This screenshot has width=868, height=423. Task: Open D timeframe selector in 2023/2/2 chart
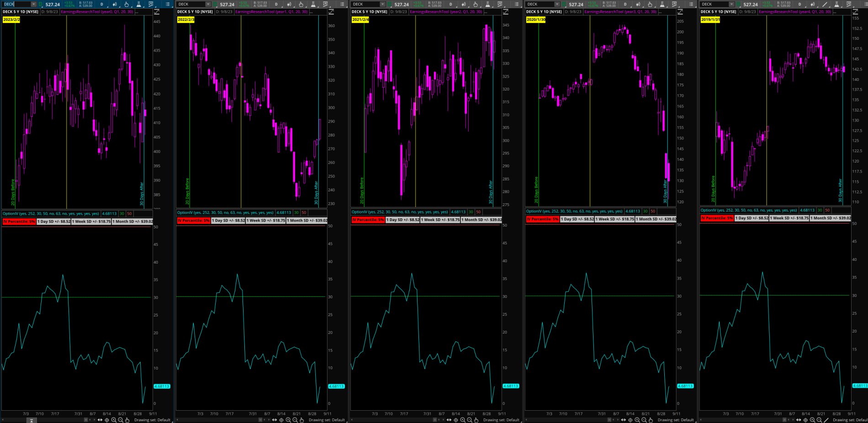(x=102, y=4)
